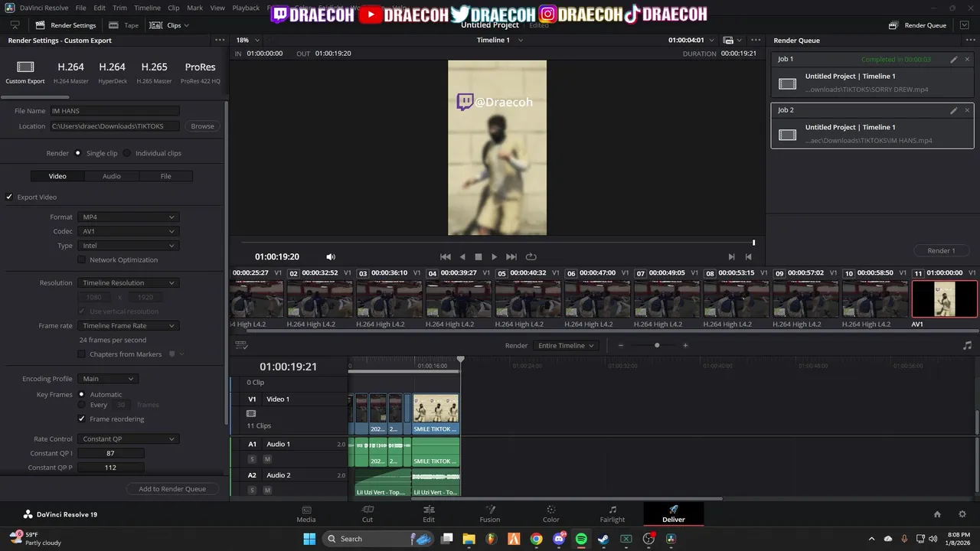
Task: Go to the Fusion page
Action: (x=490, y=514)
